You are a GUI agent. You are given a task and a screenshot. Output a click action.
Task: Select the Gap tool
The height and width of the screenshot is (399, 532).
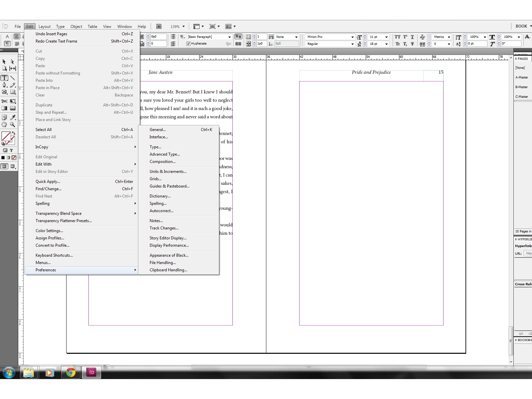click(13, 68)
